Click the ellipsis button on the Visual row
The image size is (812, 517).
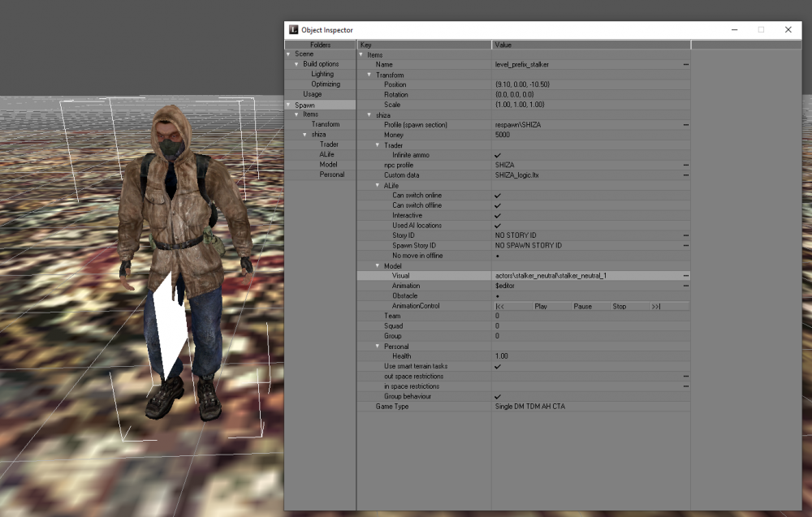(x=685, y=276)
